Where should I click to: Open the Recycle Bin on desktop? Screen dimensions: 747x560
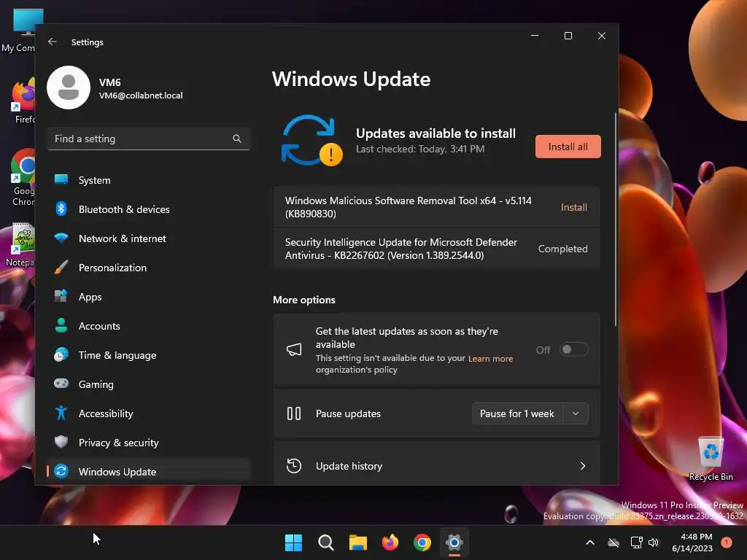point(711,459)
